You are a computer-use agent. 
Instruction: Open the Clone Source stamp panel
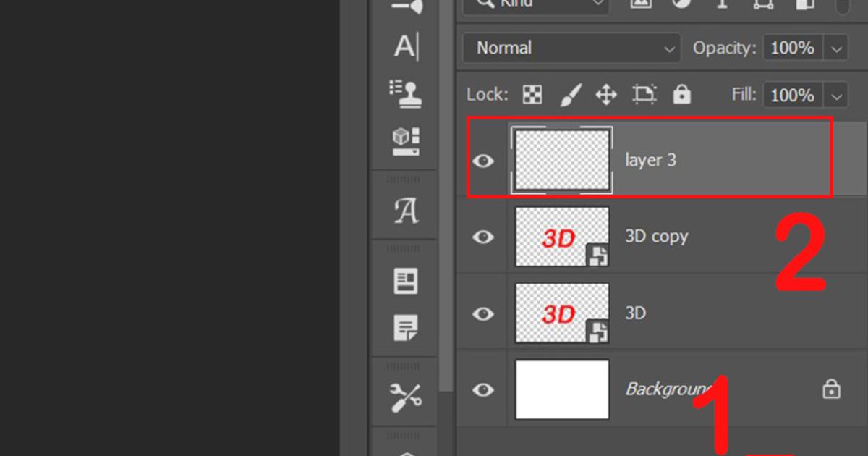[406, 93]
